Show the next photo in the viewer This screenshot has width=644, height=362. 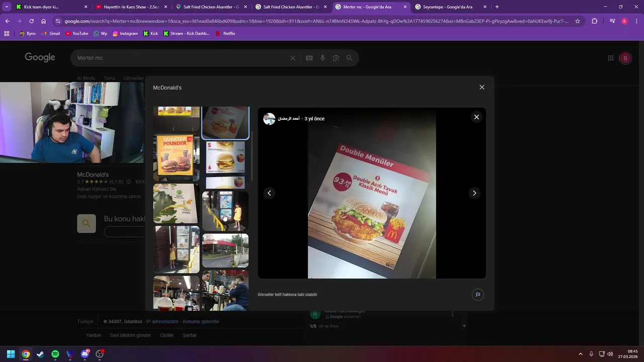tap(474, 193)
